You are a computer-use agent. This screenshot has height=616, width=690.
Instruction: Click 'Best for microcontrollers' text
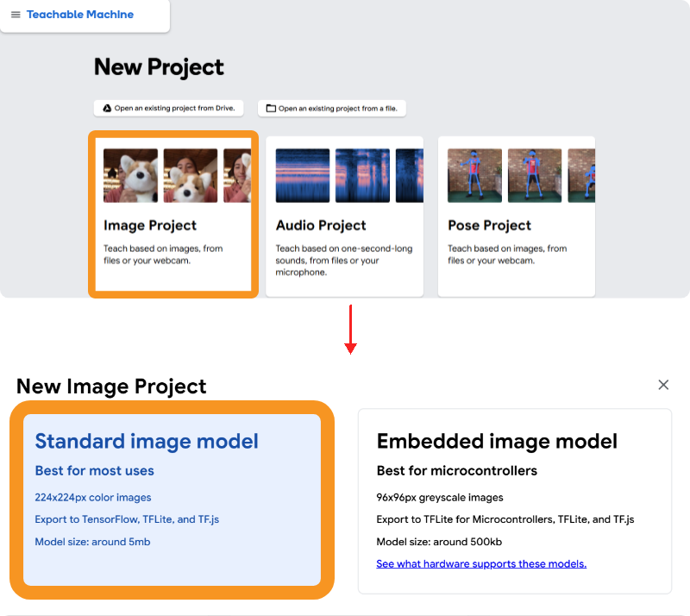pos(457,471)
